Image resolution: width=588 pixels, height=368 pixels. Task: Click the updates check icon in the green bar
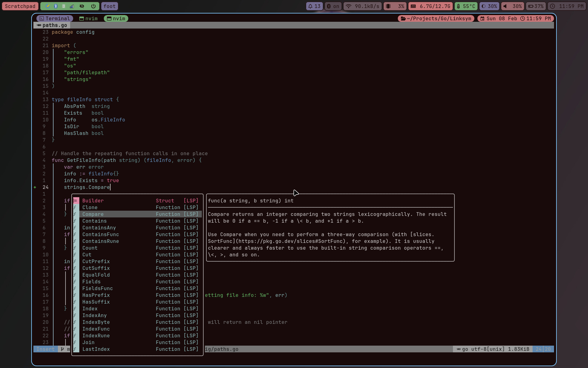pyautogui.click(x=48, y=6)
